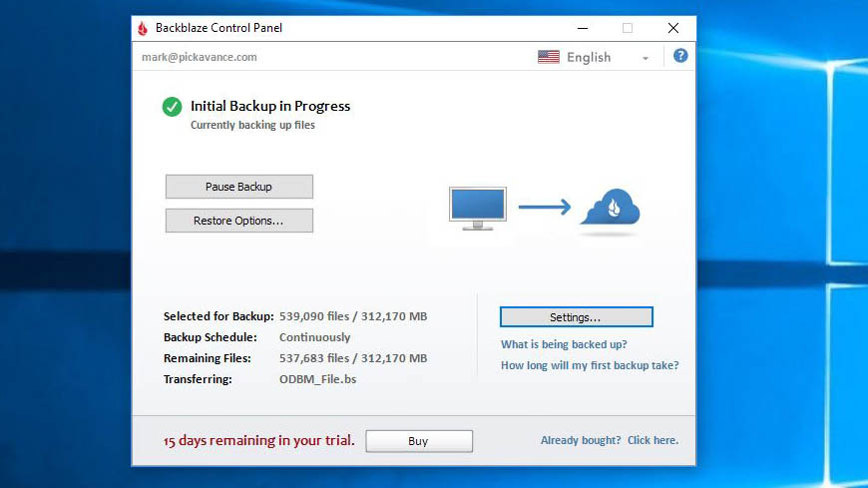Viewport: 868px width, 488px height.
Task: Click the 'Remaining Files:' label
Action: [208, 358]
